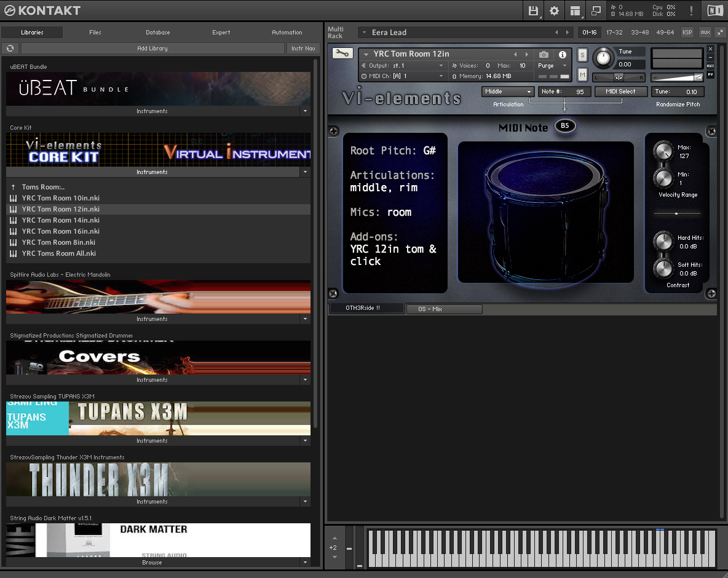Screen dimensions: 728x578
Task: Click the exclamation panic icon
Action: click(691, 10)
